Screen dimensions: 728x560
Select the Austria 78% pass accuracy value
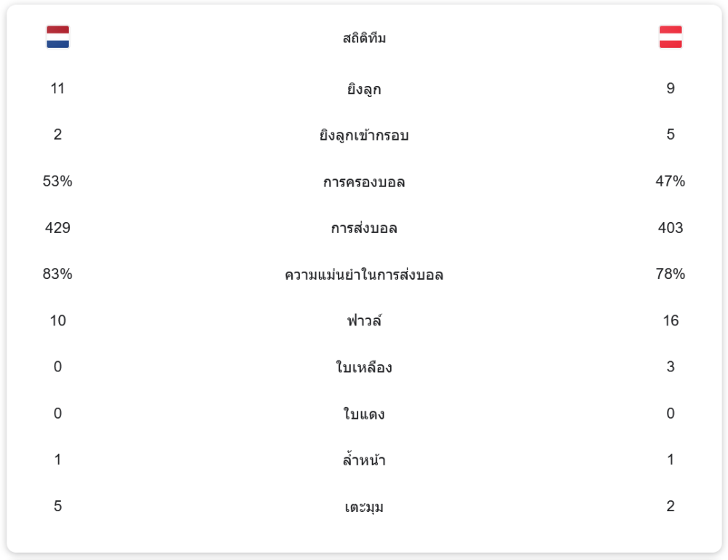[x=670, y=275]
